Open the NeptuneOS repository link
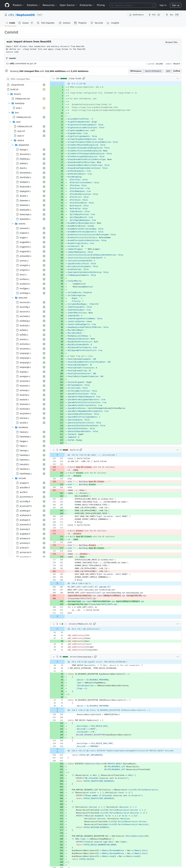The image size is (186, 868). 25,15
